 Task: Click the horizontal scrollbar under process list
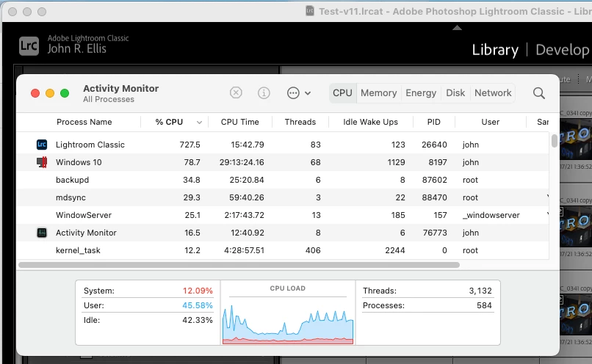coord(239,265)
